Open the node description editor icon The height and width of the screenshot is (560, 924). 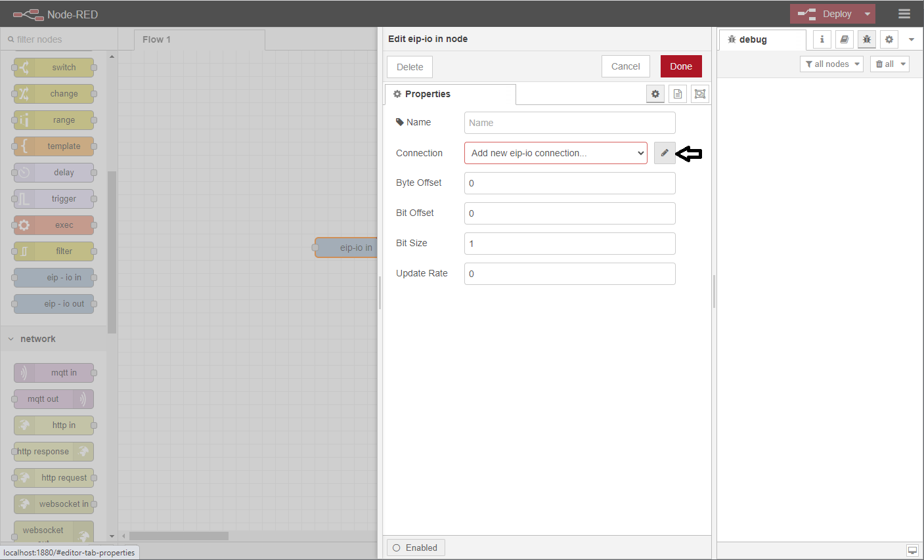point(678,94)
